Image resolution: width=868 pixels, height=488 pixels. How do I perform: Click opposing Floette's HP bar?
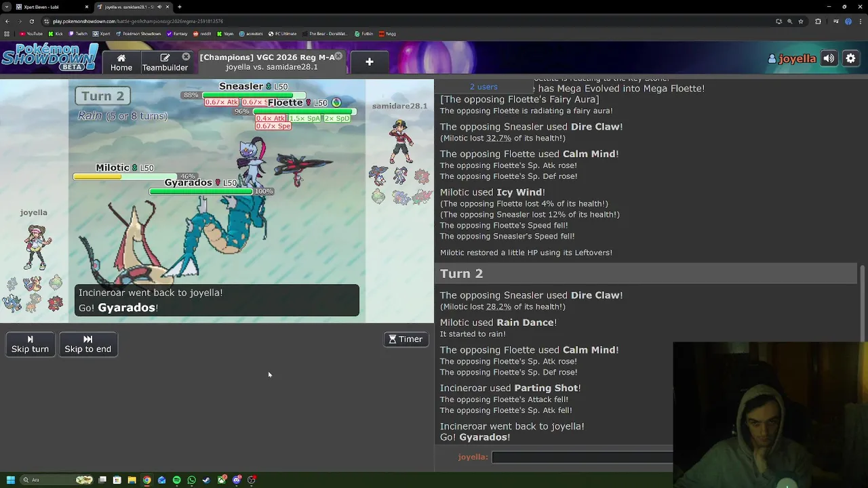pyautogui.click(x=304, y=111)
